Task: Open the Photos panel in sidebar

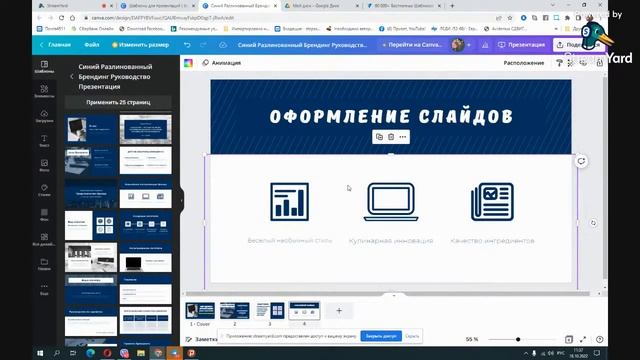Action: pos(44,165)
